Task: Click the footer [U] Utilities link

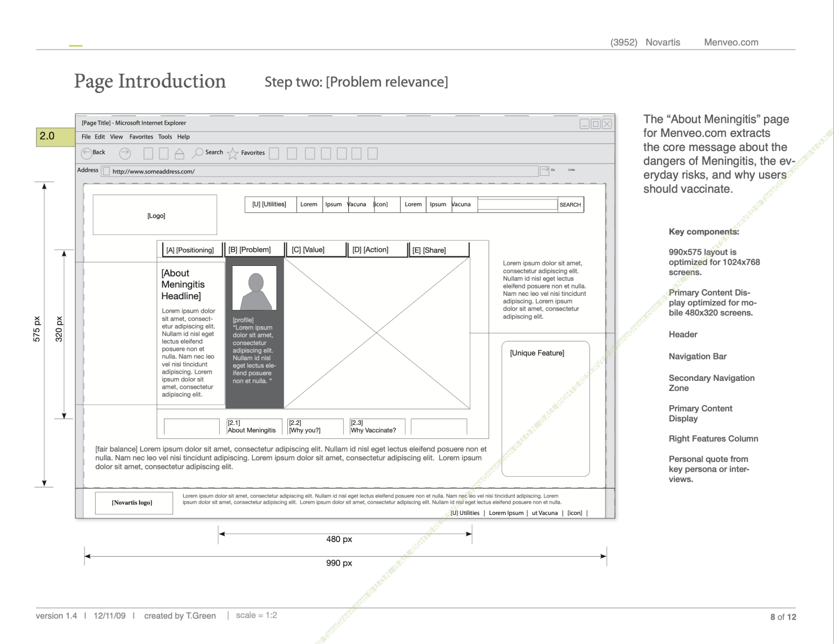Action: tap(465, 513)
